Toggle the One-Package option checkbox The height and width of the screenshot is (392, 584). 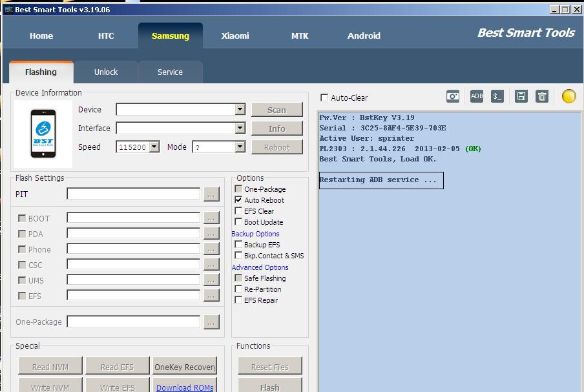click(x=238, y=189)
